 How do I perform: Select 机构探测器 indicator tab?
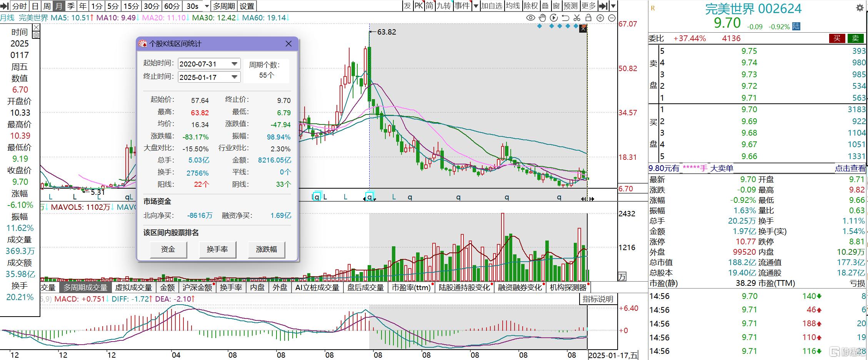click(568, 287)
